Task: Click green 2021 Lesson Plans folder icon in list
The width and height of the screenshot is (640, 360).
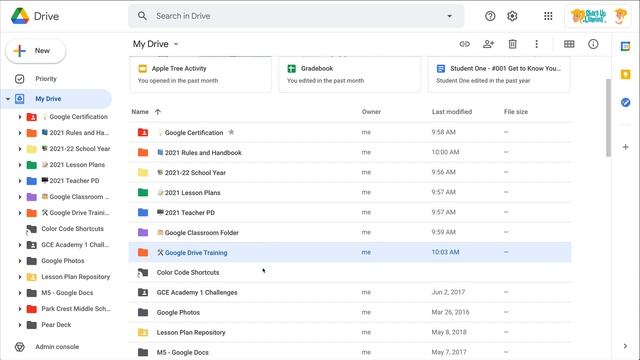Action: click(x=143, y=192)
